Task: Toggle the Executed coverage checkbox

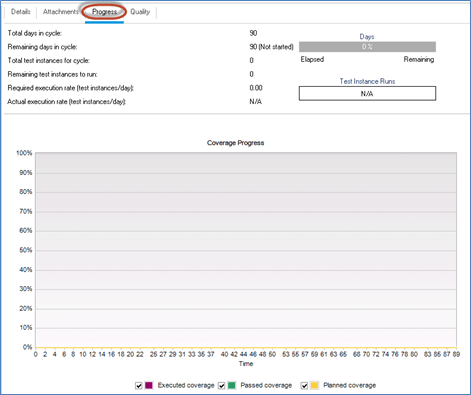Action: [139, 386]
